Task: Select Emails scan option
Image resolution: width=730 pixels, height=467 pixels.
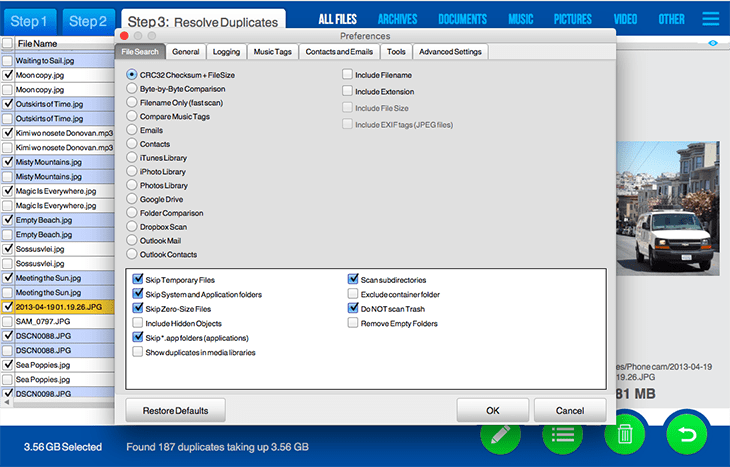Action: [x=132, y=130]
